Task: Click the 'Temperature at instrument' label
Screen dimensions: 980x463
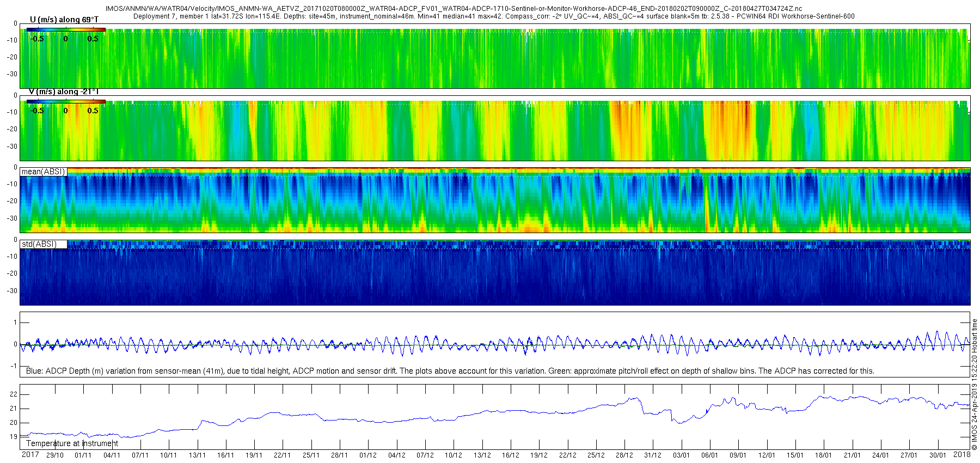Action: pos(72,443)
